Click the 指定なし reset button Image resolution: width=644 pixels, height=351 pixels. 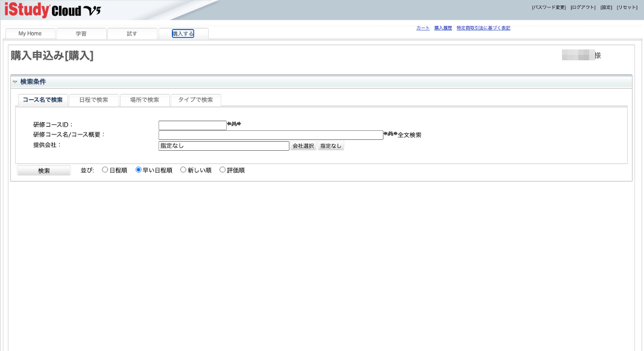pos(331,146)
